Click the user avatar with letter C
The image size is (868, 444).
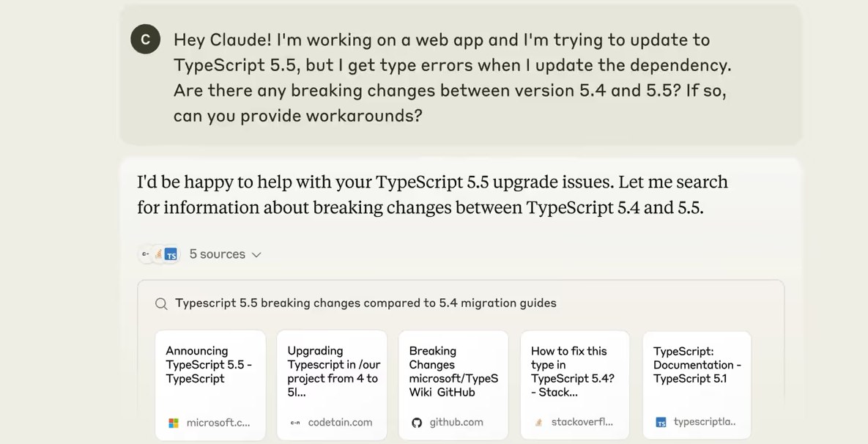(x=145, y=40)
